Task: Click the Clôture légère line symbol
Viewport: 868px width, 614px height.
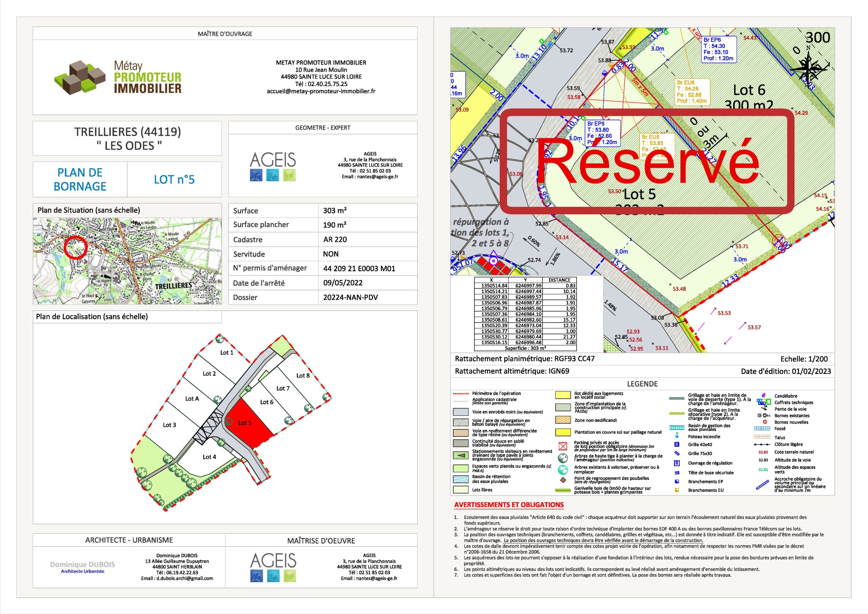Action: click(762, 444)
